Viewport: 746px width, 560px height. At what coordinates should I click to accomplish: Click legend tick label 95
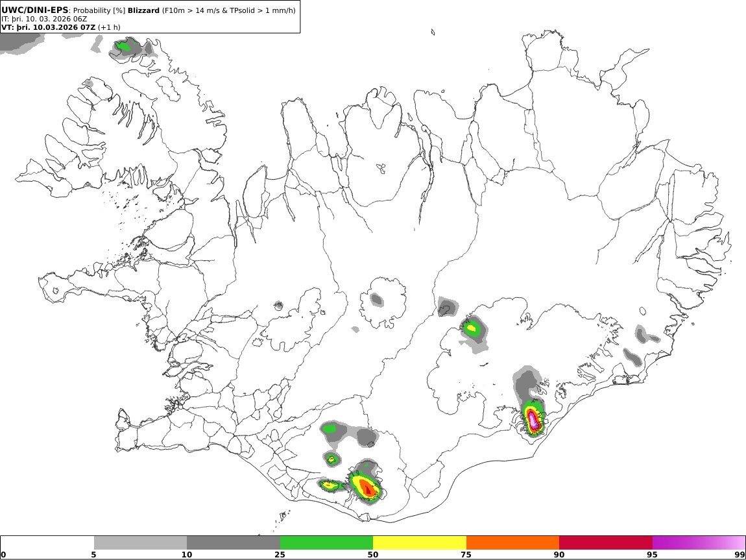[653, 554]
